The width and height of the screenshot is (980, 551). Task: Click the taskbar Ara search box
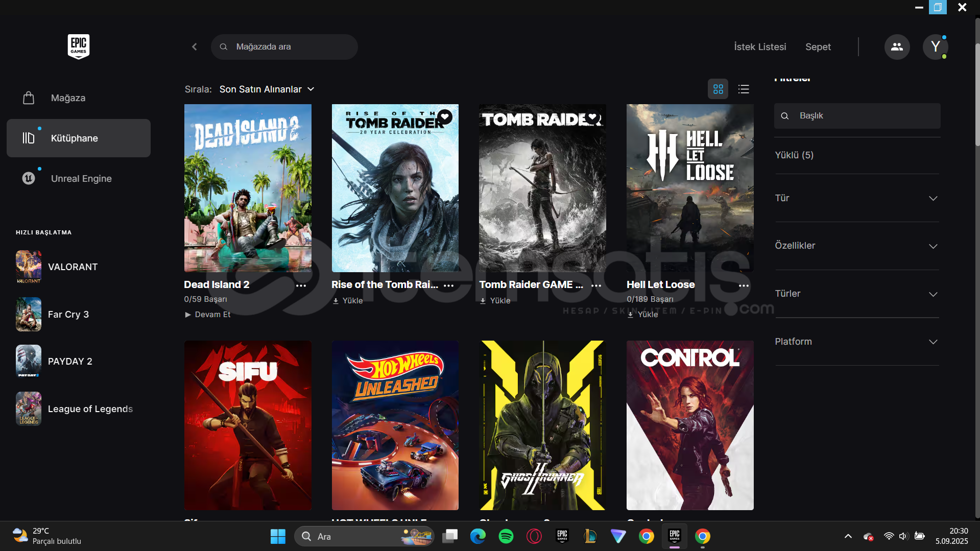pos(364,536)
